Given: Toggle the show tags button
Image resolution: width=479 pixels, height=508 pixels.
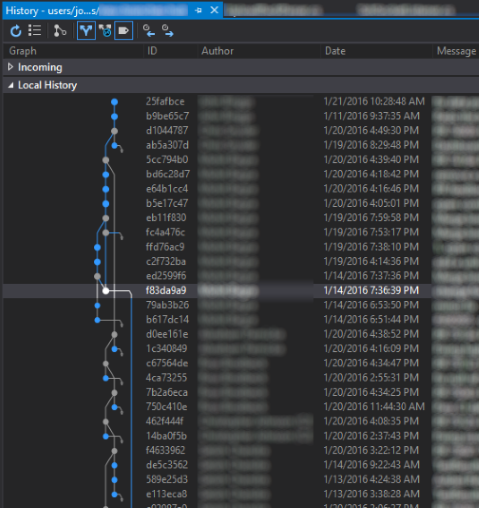Looking at the screenshot, I should [124, 31].
